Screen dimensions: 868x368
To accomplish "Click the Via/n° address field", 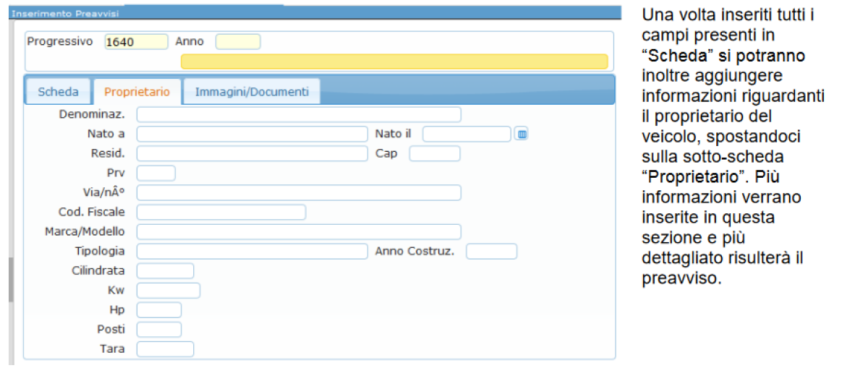I will [x=299, y=192].
